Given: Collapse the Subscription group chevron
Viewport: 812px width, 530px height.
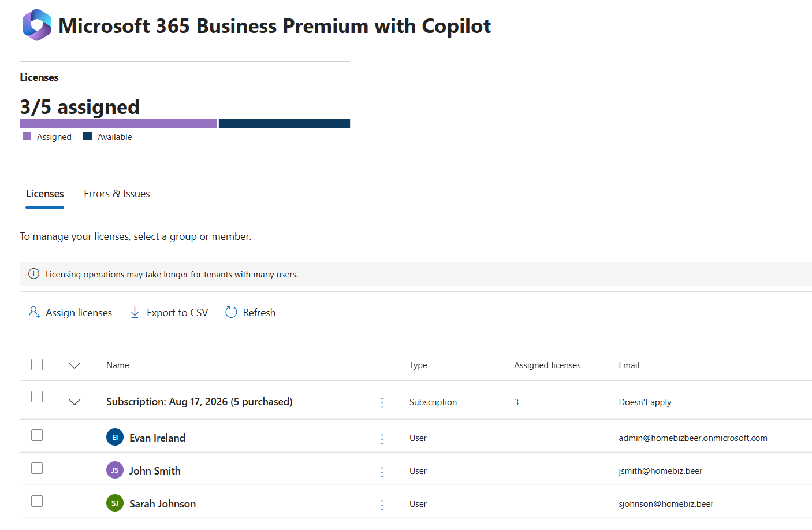Looking at the screenshot, I should pyautogui.click(x=75, y=402).
